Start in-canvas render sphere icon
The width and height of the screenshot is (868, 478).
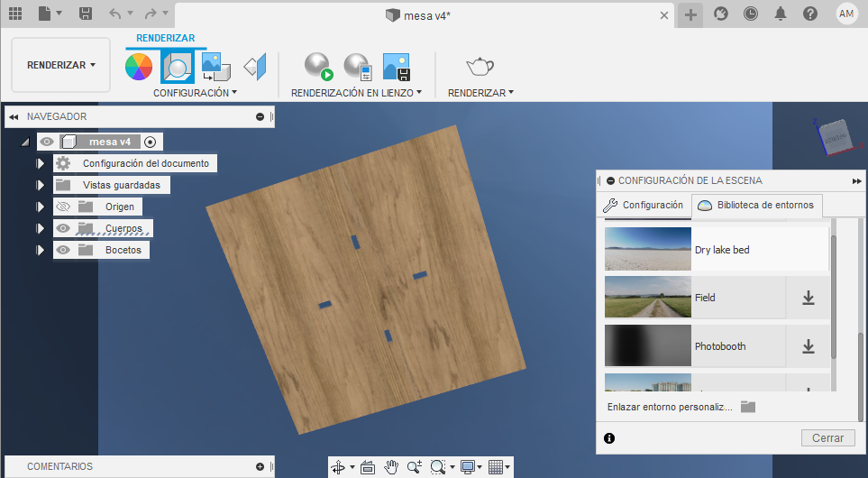(x=318, y=67)
